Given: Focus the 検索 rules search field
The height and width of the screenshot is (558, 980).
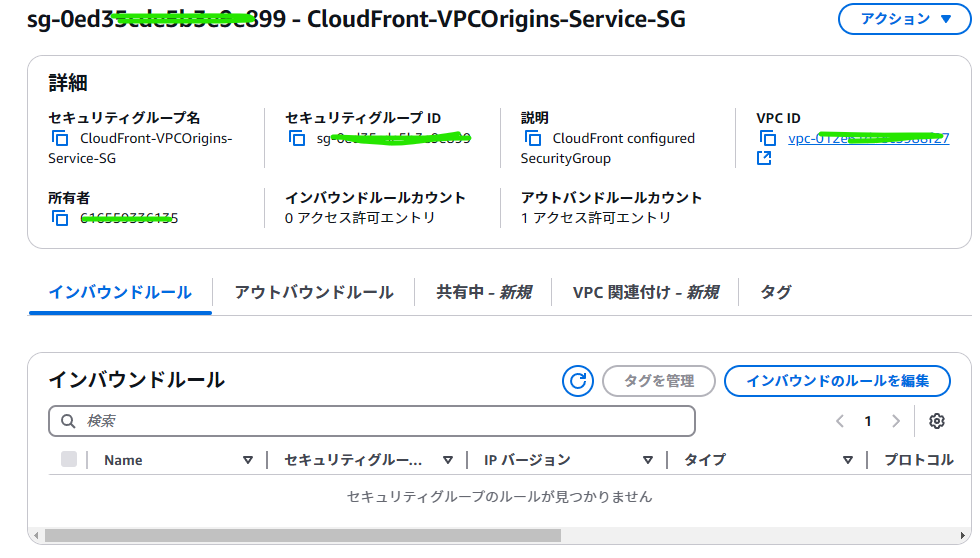Looking at the screenshot, I should [x=372, y=421].
